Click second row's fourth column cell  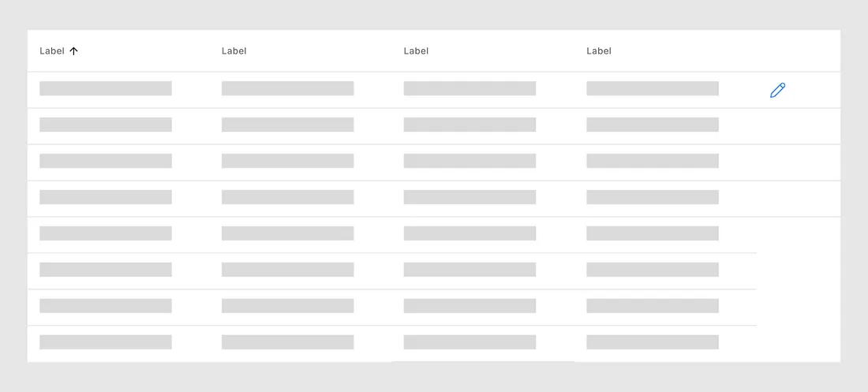tap(653, 125)
